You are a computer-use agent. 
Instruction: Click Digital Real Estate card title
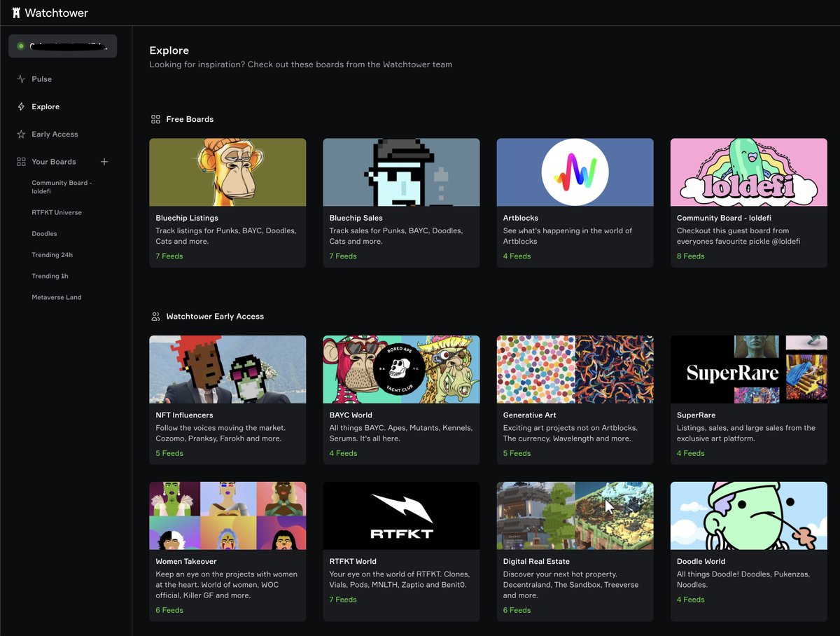[x=536, y=561]
